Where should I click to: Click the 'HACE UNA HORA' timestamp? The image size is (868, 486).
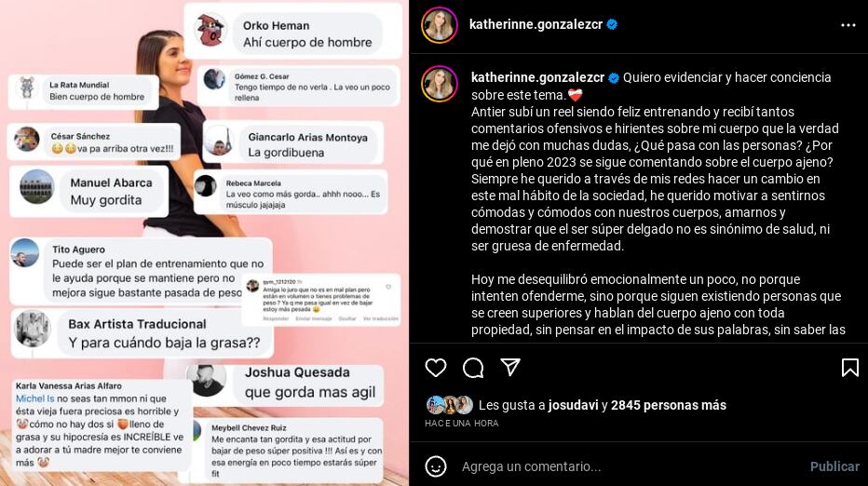[462, 424]
